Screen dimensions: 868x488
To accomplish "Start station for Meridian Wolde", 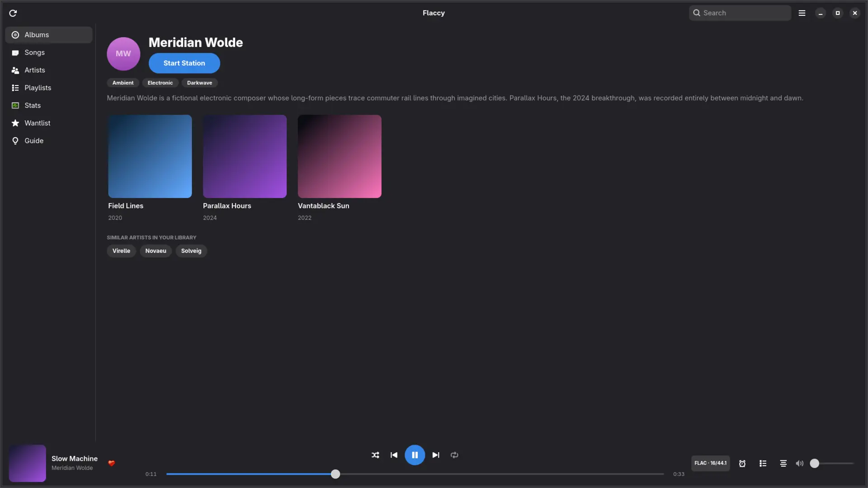I will point(184,63).
